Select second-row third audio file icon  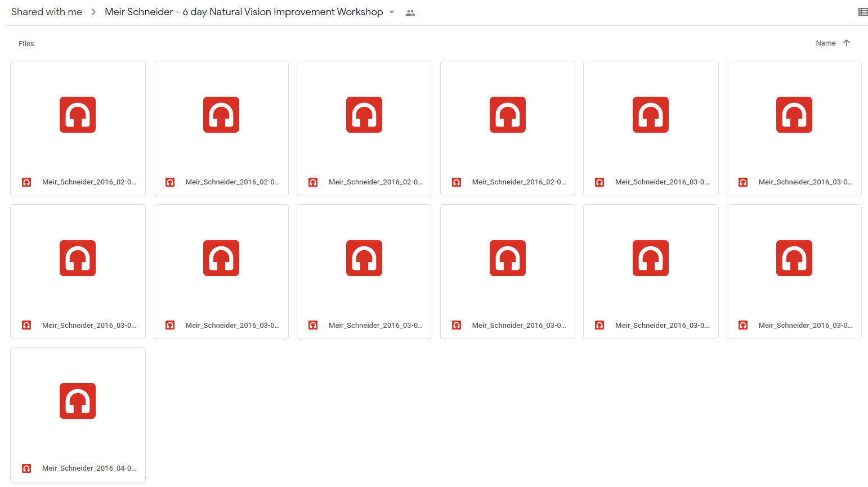364,258
